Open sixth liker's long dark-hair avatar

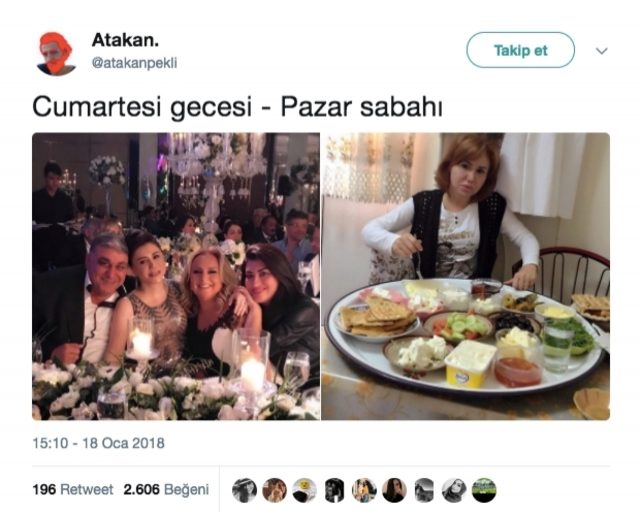[394, 490]
